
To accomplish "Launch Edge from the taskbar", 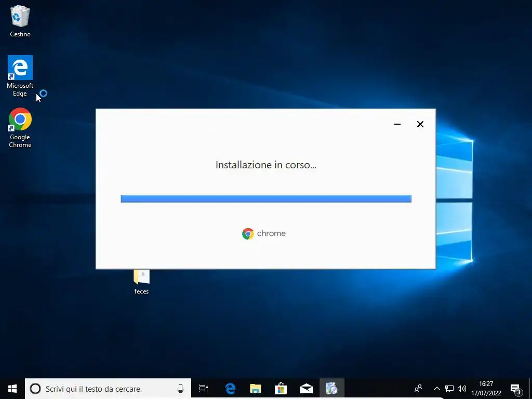I will tap(230, 389).
